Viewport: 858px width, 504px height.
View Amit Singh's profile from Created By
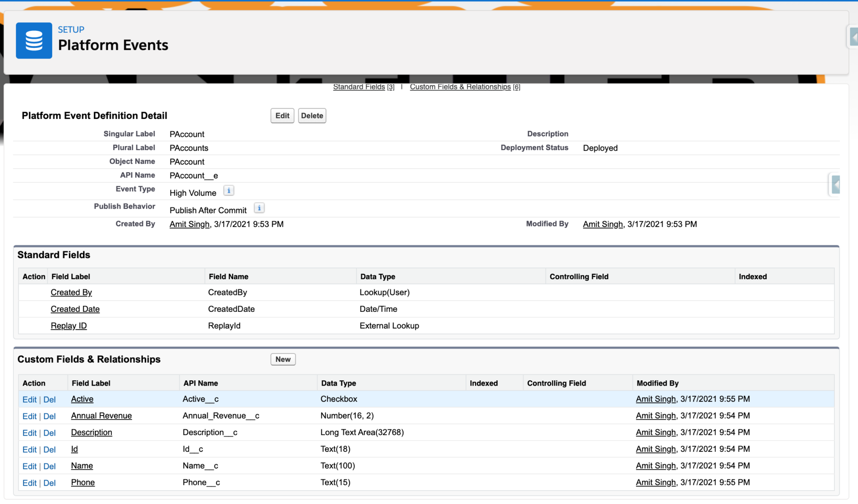point(189,224)
